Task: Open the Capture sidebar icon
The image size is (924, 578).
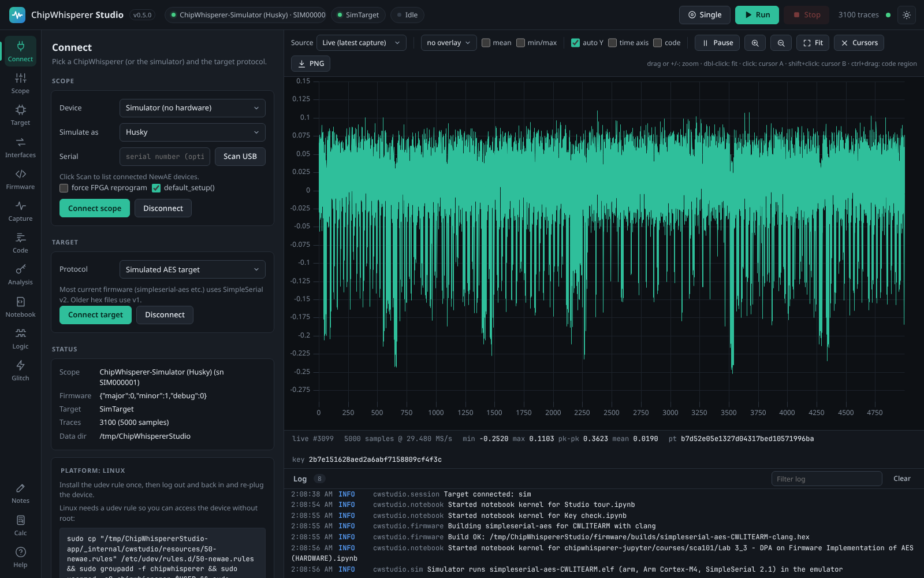Action: (20, 211)
